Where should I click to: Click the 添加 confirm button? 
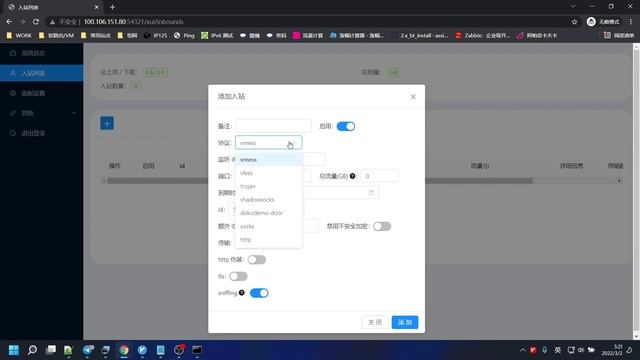[x=405, y=322]
